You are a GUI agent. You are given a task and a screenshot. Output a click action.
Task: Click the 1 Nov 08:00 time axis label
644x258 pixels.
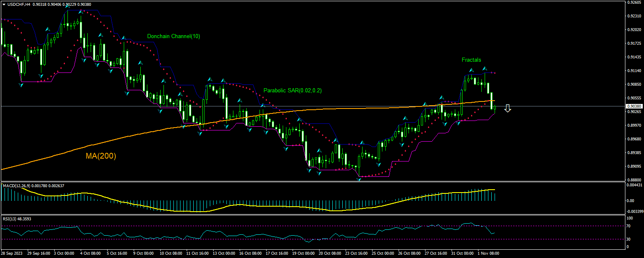(x=488, y=253)
